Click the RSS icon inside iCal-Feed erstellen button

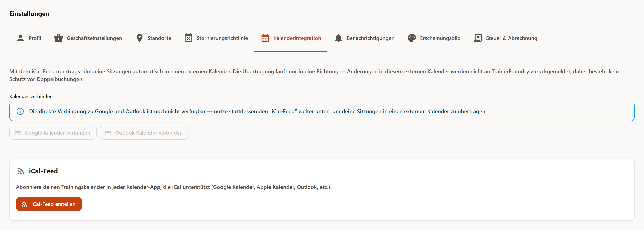pos(24,204)
